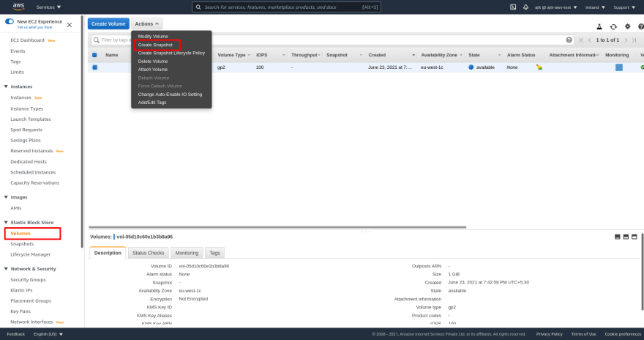Open EC2 Dashboard in sidebar
Screen dimensions: 644x340
[27, 40]
